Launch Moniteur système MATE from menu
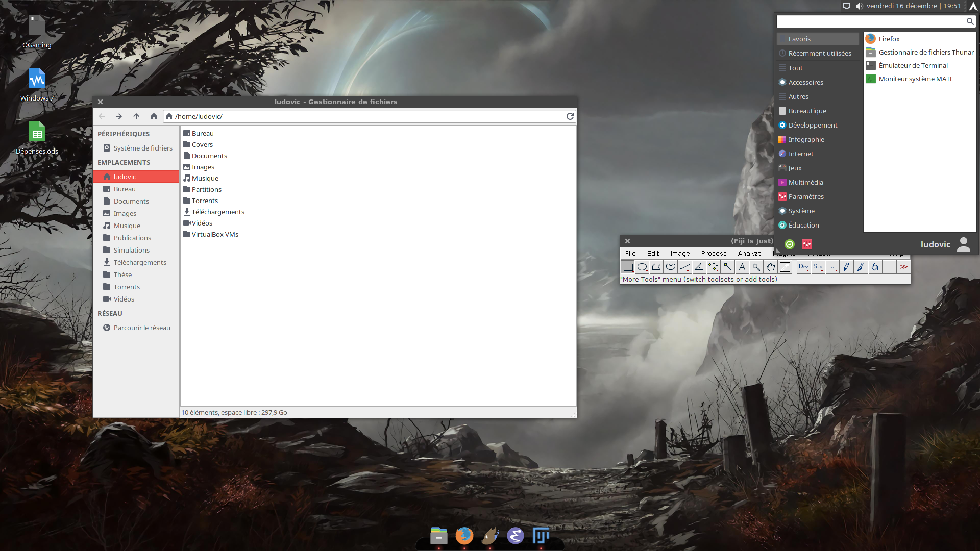 [x=920, y=79]
